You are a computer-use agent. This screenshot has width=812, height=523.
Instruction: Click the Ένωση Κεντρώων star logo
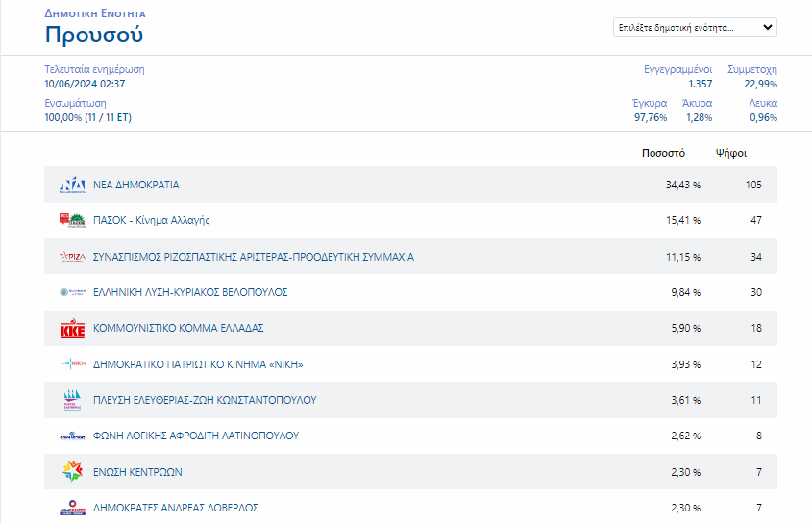click(72, 472)
